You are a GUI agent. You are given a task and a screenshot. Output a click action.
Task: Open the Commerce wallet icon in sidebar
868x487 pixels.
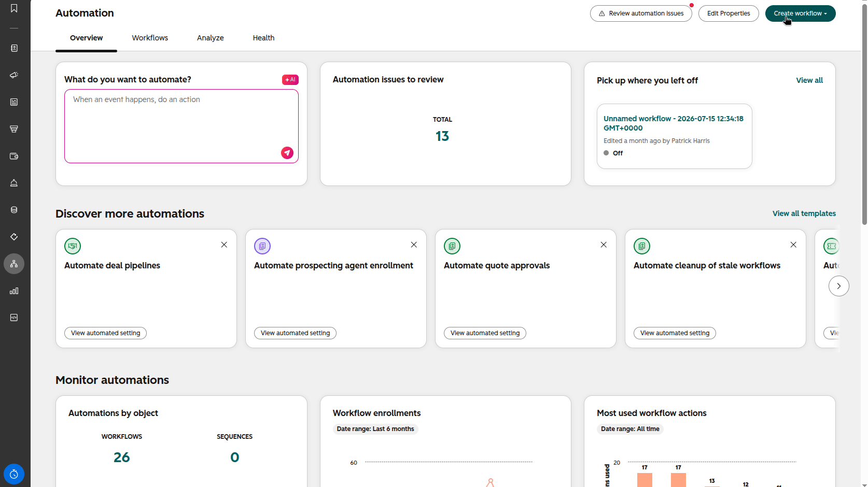[14, 156]
